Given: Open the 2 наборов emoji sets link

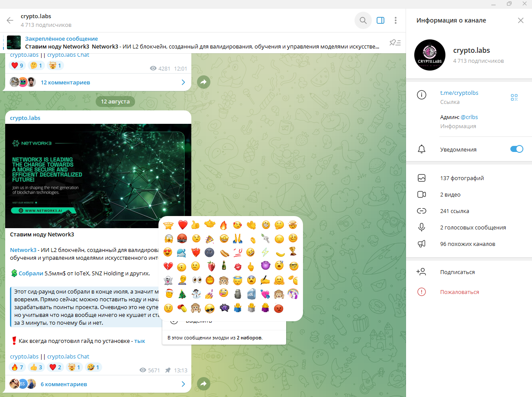Looking at the screenshot, I should 249,337.
